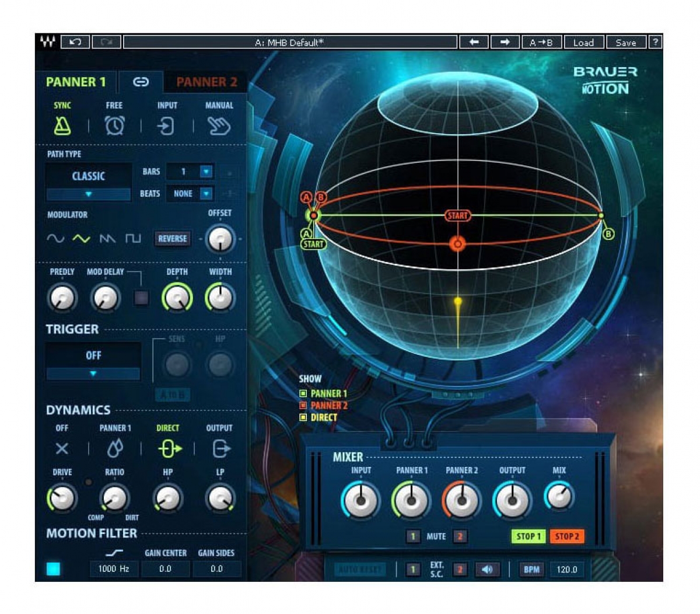Open the preset name menu

tap(290, 42)
